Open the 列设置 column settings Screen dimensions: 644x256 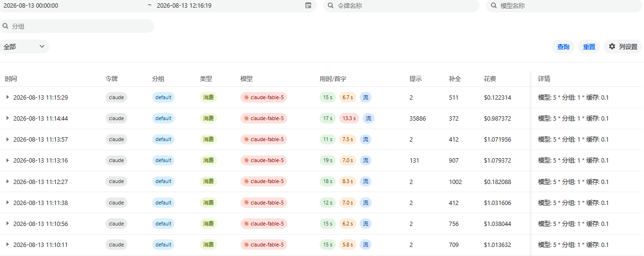click(x=623, y=47)
